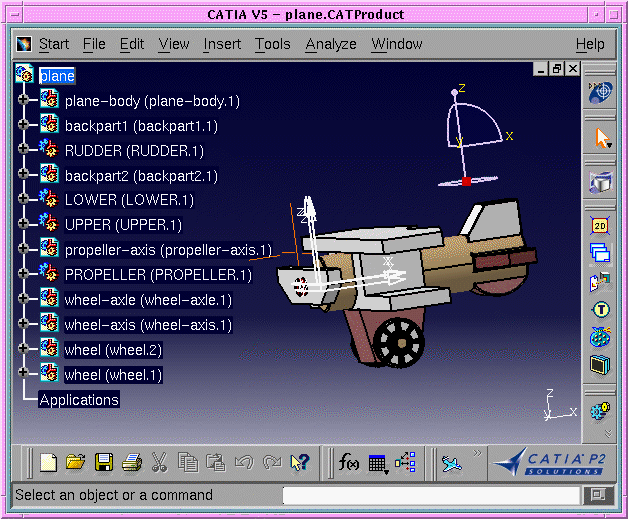Click the command input field in status bar
The height and width of the screenshot is (519, 628).
431,495
